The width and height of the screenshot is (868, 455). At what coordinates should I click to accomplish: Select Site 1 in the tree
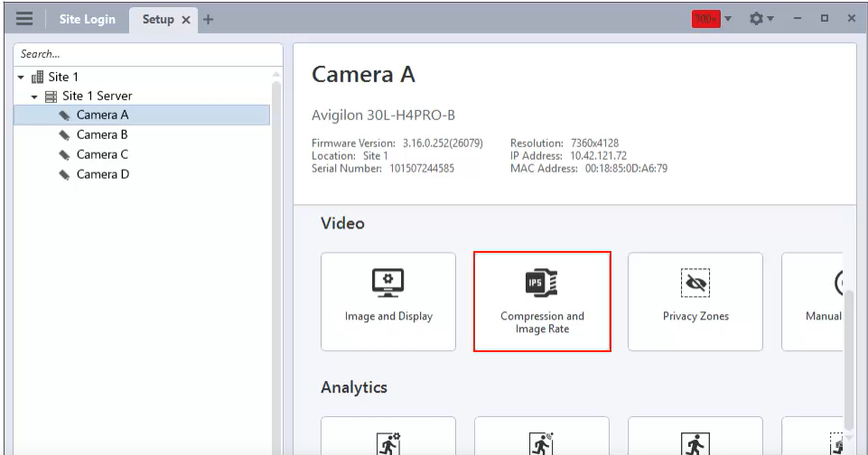pos(63,77)
